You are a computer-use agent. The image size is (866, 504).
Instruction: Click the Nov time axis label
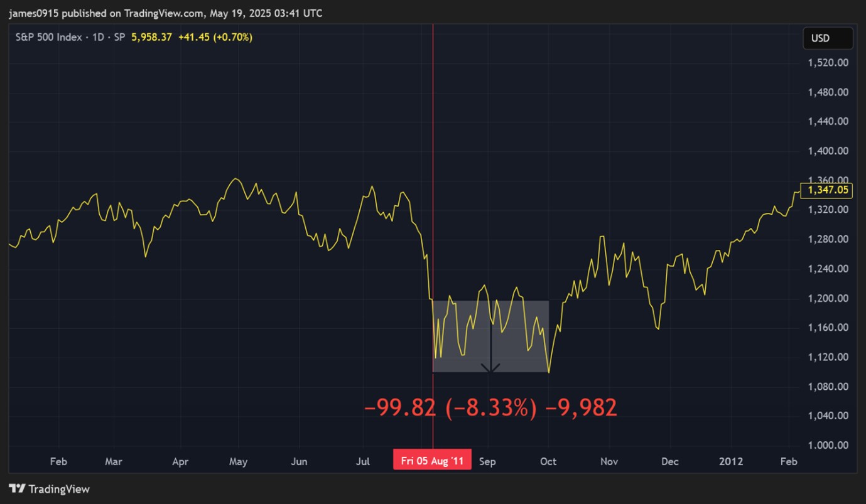pos(609,461)
